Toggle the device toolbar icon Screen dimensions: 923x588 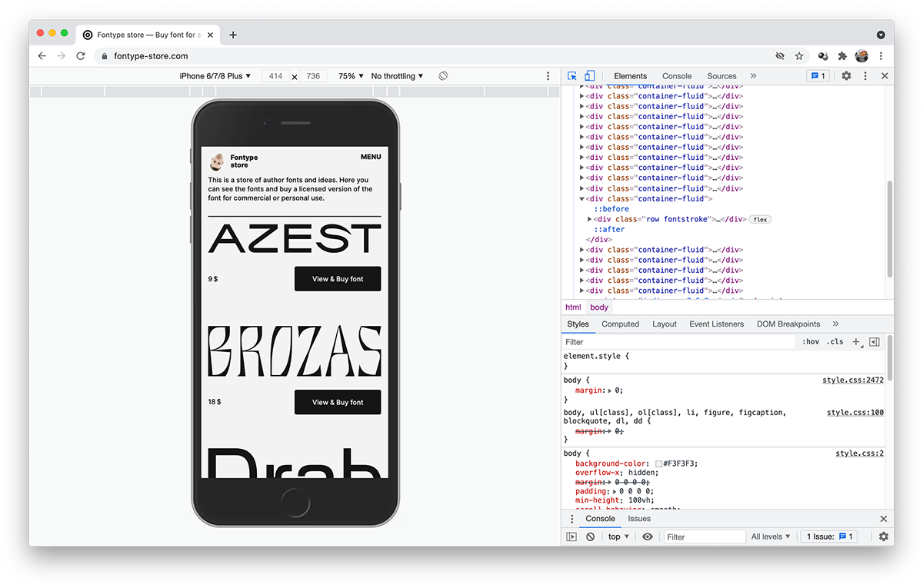(590, 76)
